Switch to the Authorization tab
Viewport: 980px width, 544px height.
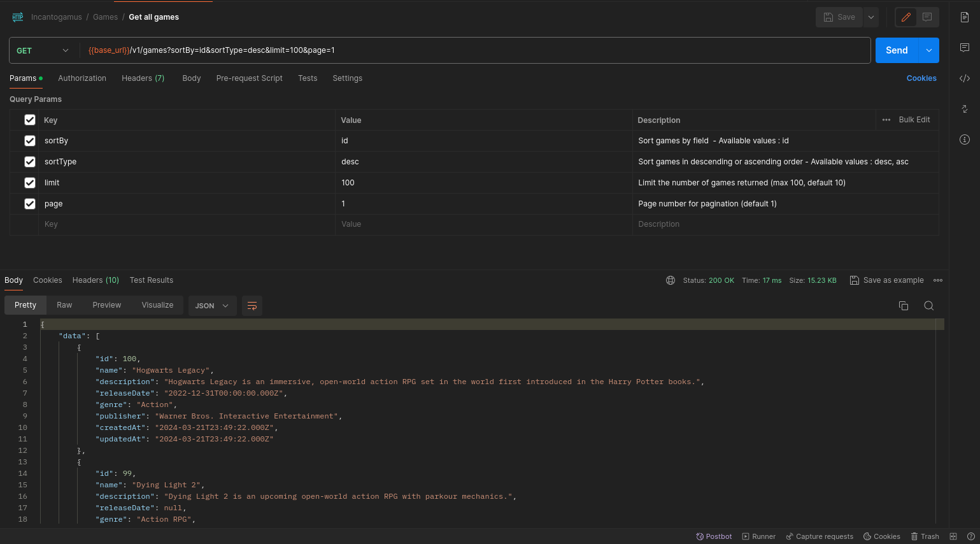coord(82,78)
